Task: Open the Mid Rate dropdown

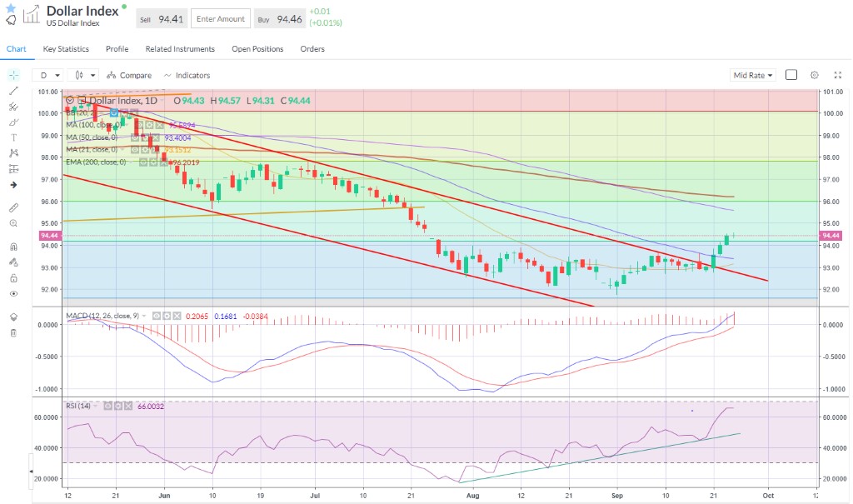Action: tap(753, 75)
